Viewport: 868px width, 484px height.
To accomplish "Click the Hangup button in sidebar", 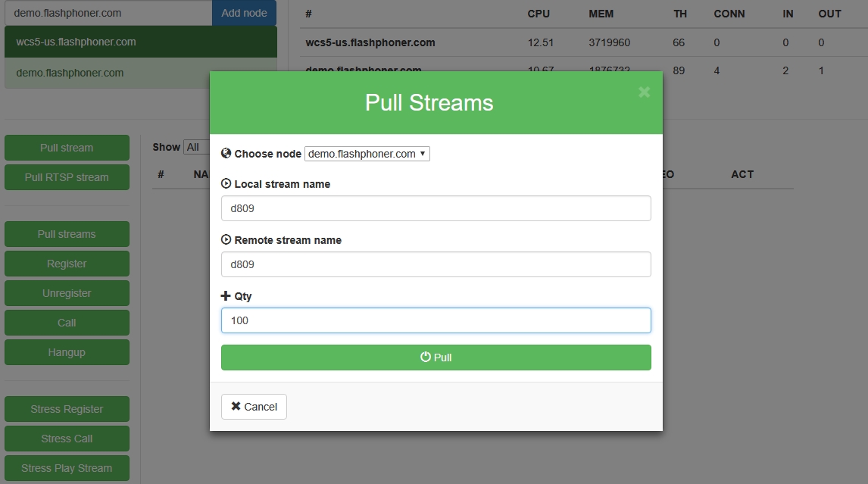I will (x=67, y=352).
